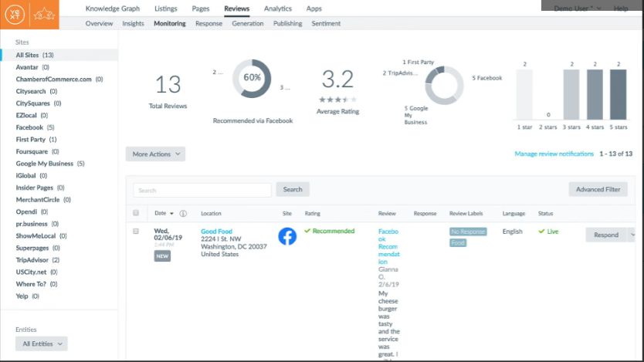Click the Status column header
The height and width of the screenshot is (362, 644).
[545, 214]
